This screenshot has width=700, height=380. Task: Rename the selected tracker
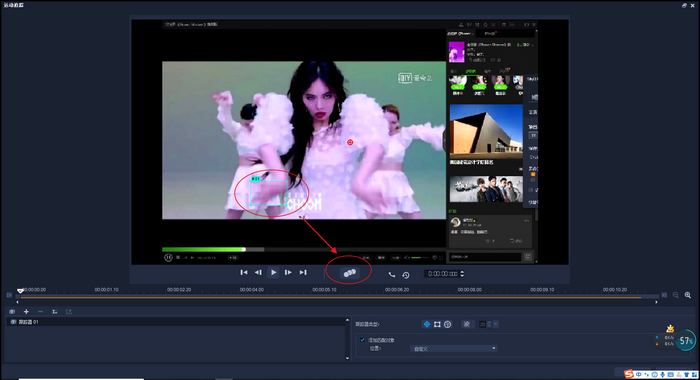(x=54, y=312)
